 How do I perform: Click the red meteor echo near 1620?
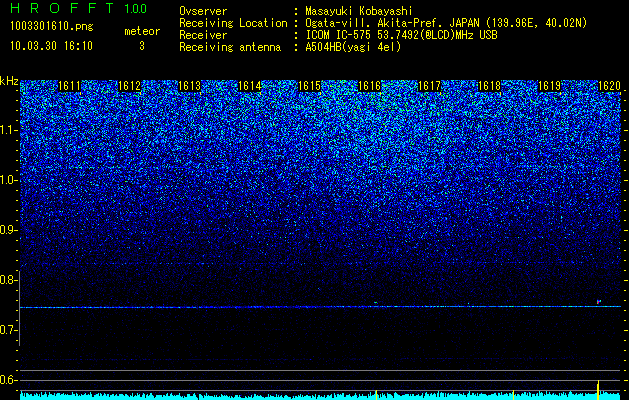[599, 302]
